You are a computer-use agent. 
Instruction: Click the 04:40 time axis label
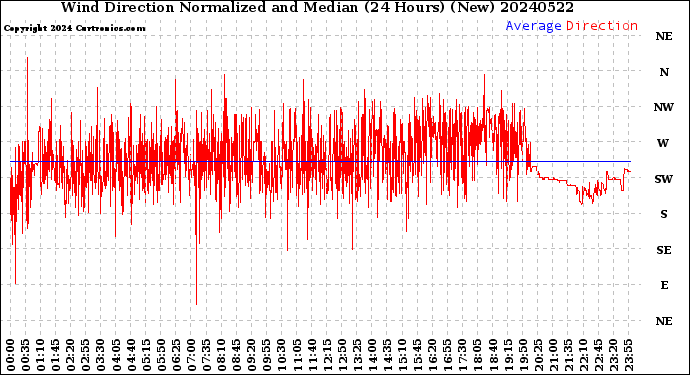tap(131, 355)
